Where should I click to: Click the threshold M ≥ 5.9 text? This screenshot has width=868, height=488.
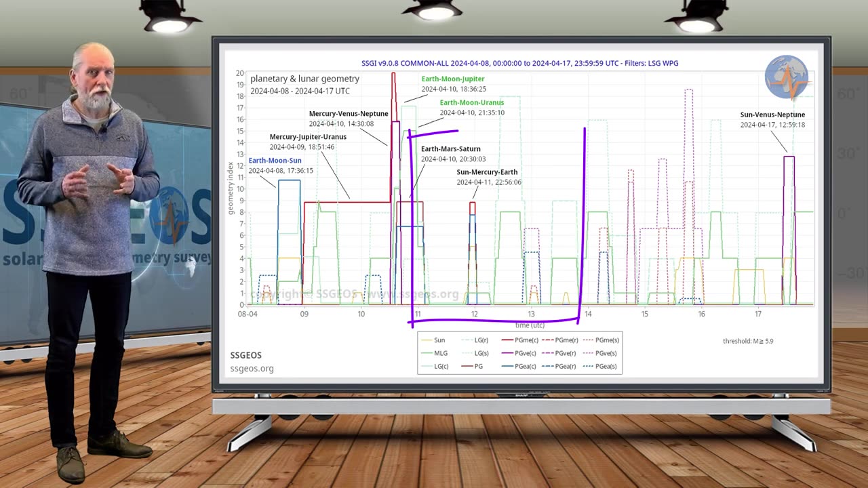[x=748, y=341]
